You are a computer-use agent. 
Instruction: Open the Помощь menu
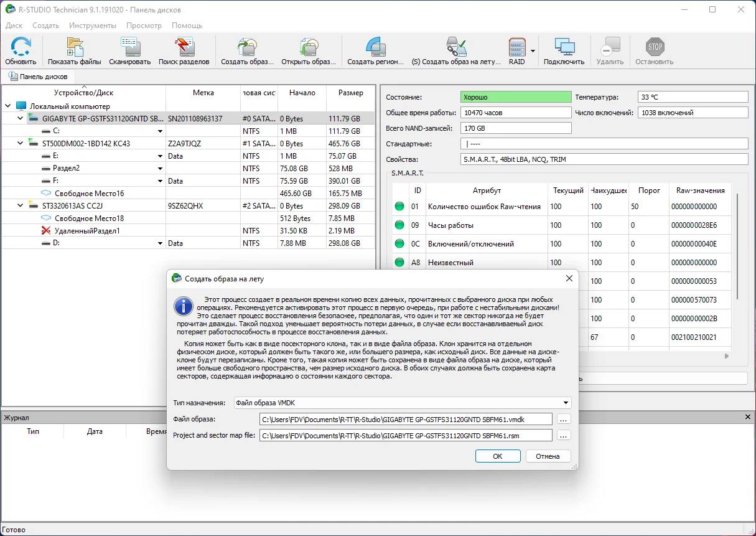pyautogui.click(x=187, y=26)
